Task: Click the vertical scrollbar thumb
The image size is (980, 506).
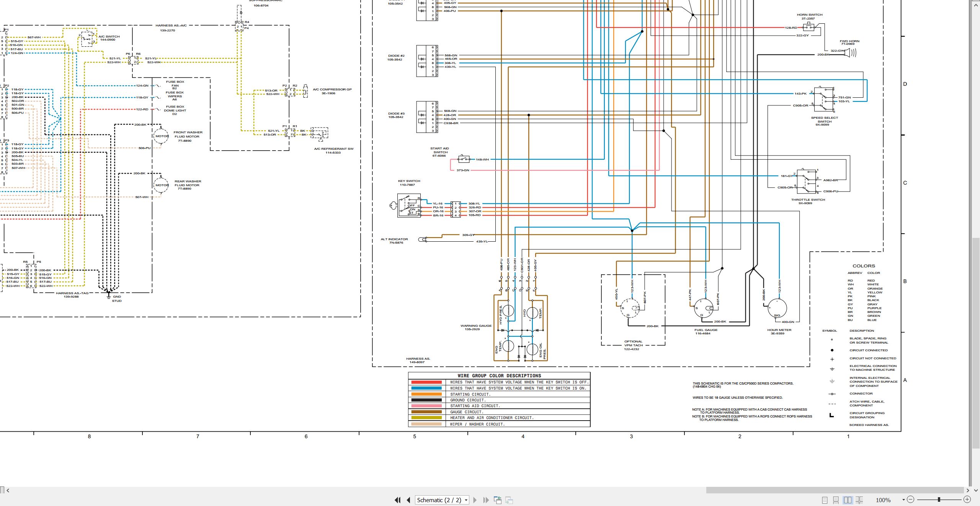Action: coord(976,343)
